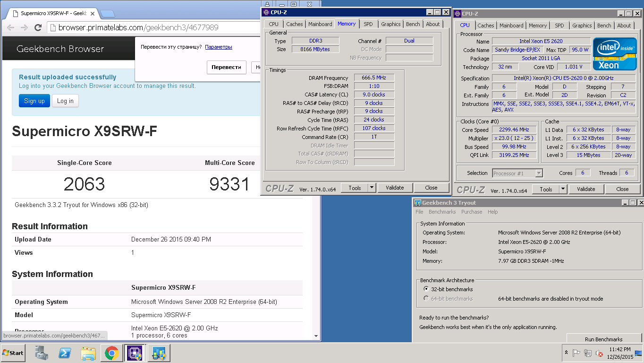Switch to SPD tab in Memory CPU-Z window
This screenshot has height=363, width=644.
click(368, 24)
